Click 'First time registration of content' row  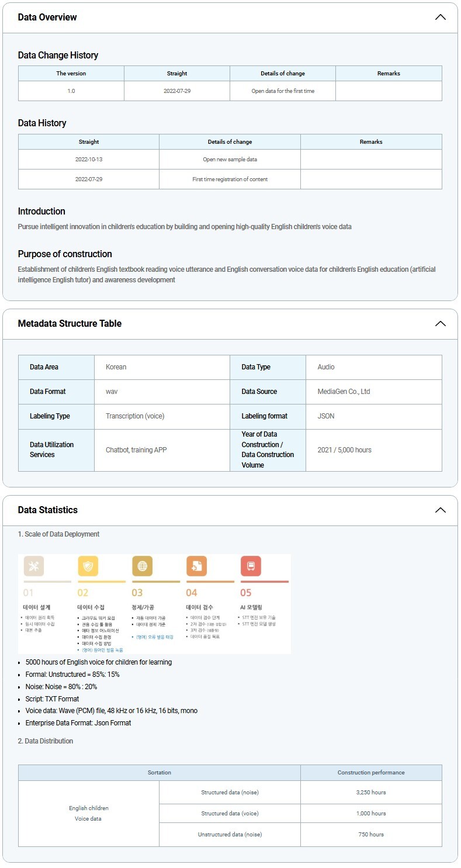tap(230, 179)
